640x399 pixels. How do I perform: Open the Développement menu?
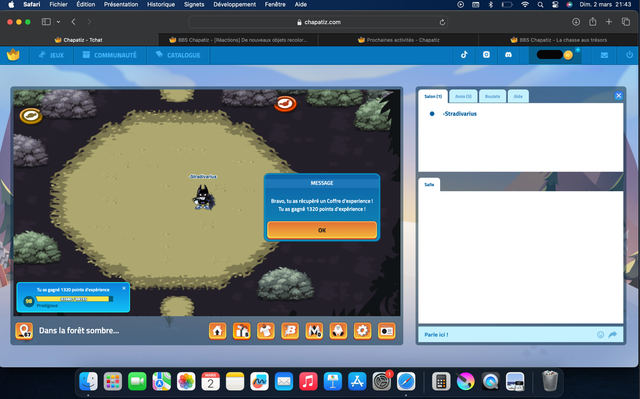(x=234, y=4)
